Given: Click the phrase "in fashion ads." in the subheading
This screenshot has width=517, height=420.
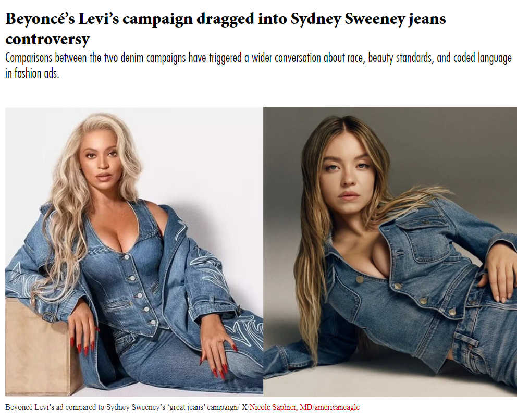Looking at the screenshot, I should click(32, 73).
